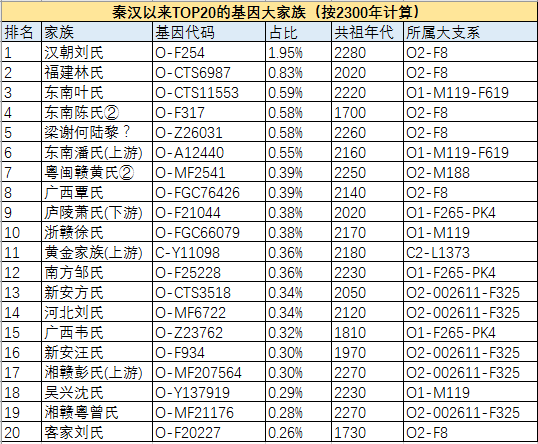Viewport: 538px width, 444px height.
Task: Click the cell with code C-Y11098
Action: pos(209,253)
